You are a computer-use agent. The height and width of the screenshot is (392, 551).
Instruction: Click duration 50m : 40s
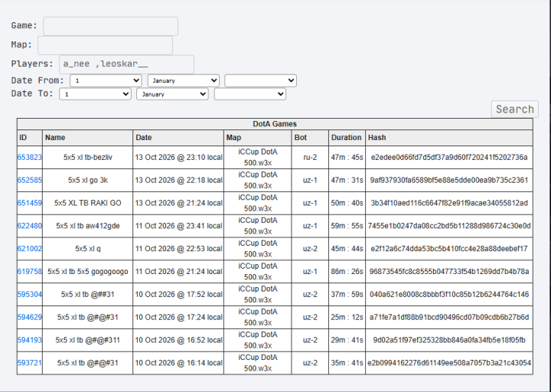point(347,203)
